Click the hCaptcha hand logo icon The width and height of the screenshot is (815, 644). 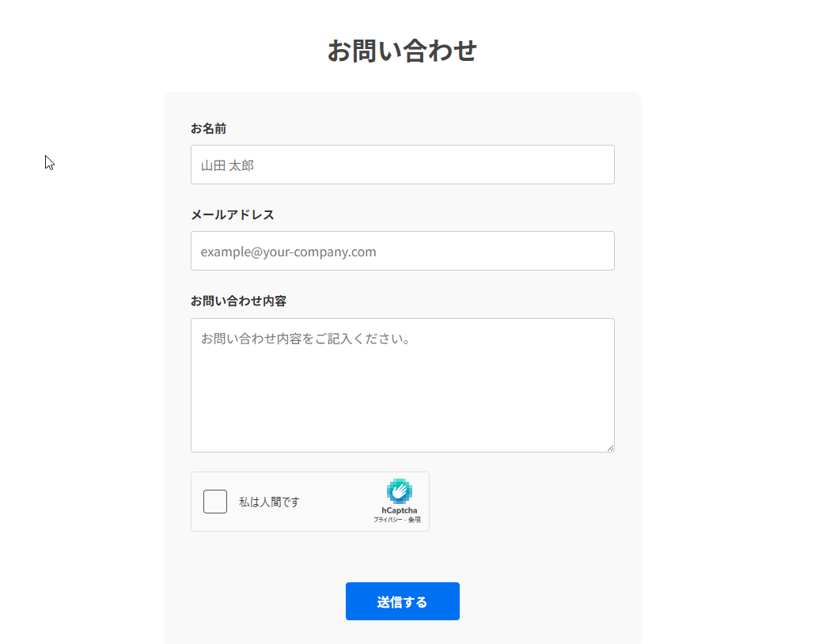point(400,491)
